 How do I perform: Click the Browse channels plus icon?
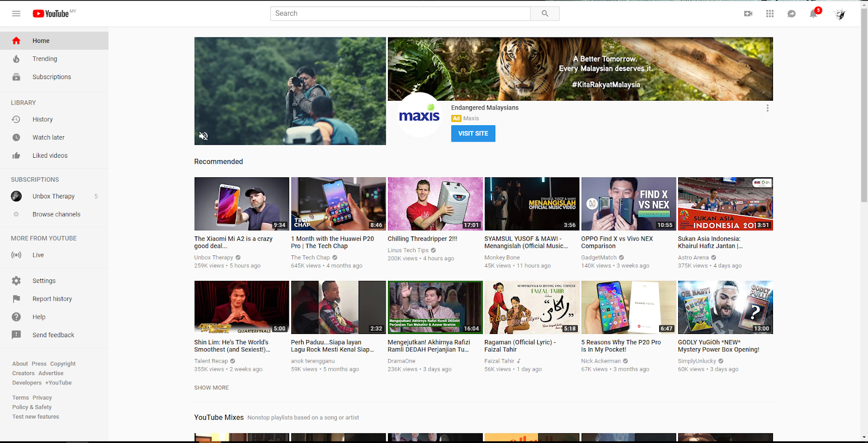coord(16,214)
